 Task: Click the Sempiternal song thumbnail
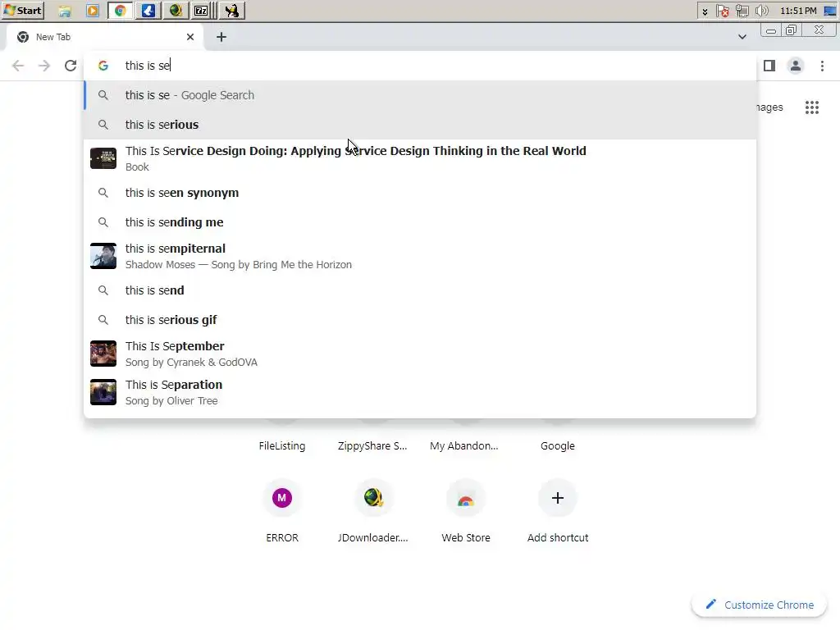click(103, 256)
